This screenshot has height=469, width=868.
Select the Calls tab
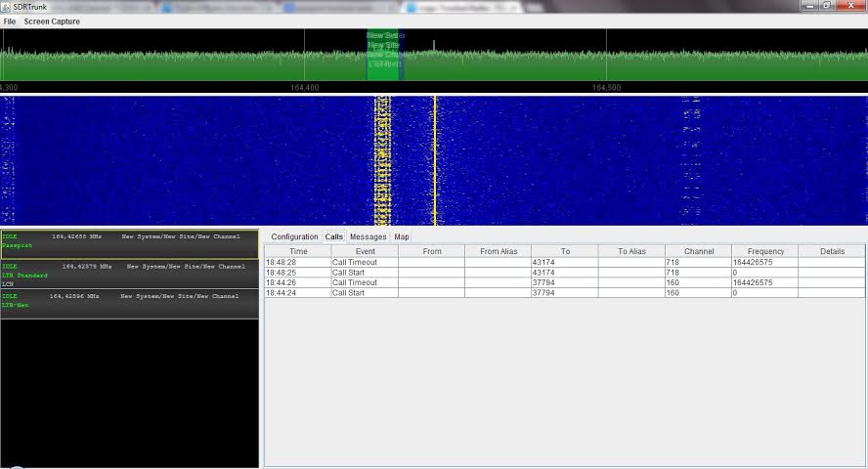pyautogui.click(x=333, y=236)
